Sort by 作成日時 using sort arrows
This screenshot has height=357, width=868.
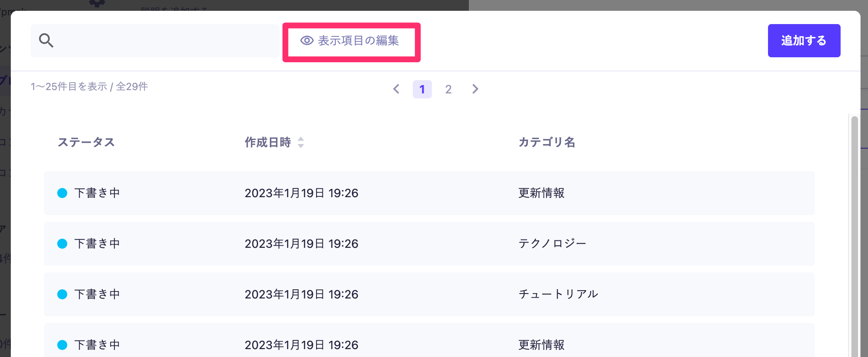(x=301, y=142)
